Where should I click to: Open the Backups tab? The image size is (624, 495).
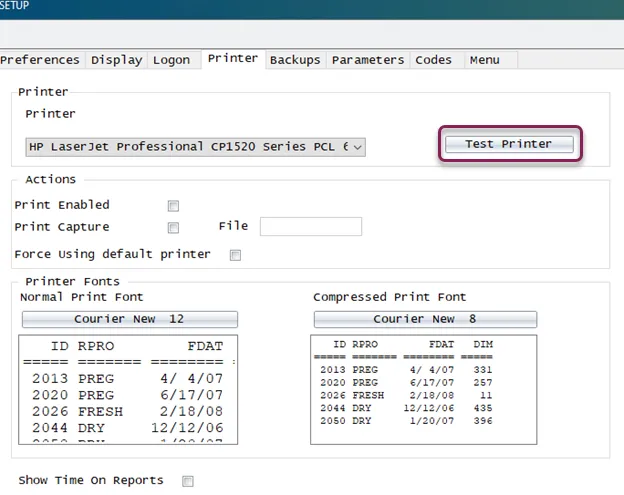[x=295, y=60]
